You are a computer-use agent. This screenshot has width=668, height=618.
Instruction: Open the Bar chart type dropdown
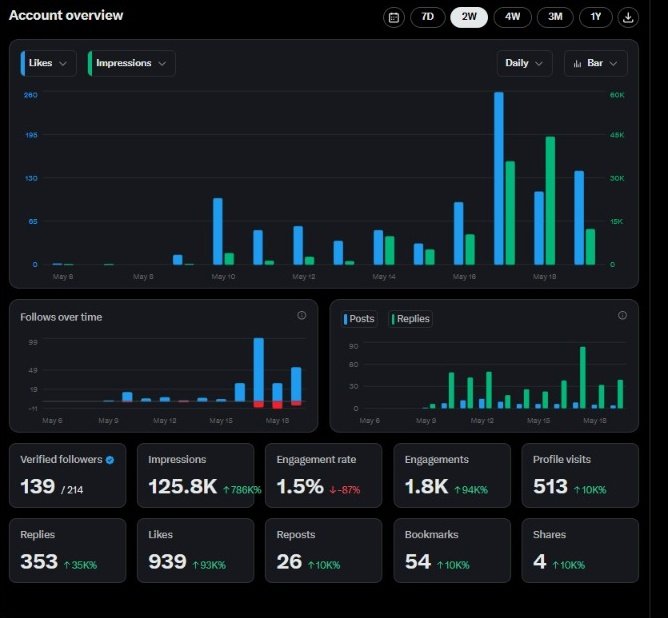coord(595,63)
